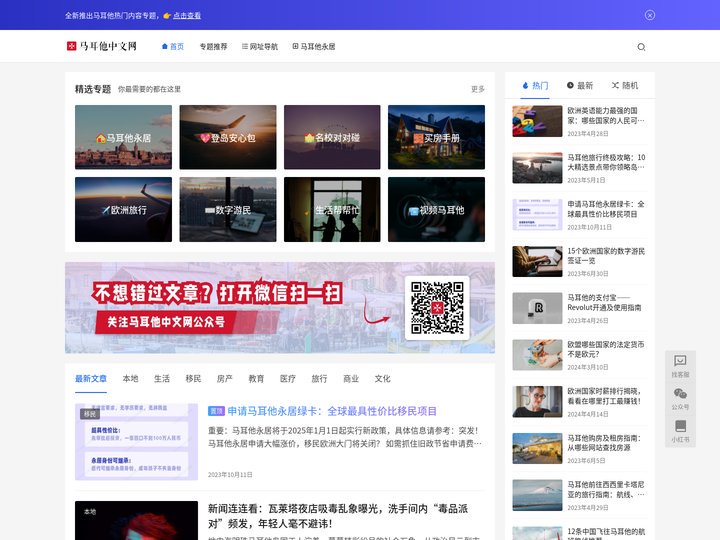Select the 生活 article tab
This screenshot has width=720, height=540.
[x=162, y=378]
